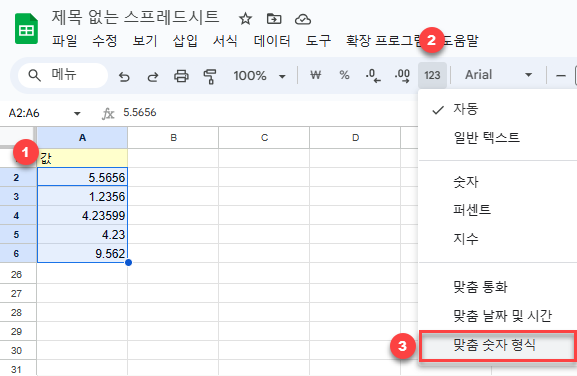The height and width of the screenshot is (376, 577).
Task: Click cell containing 4.23599
Action: click(x=82, y=215)
